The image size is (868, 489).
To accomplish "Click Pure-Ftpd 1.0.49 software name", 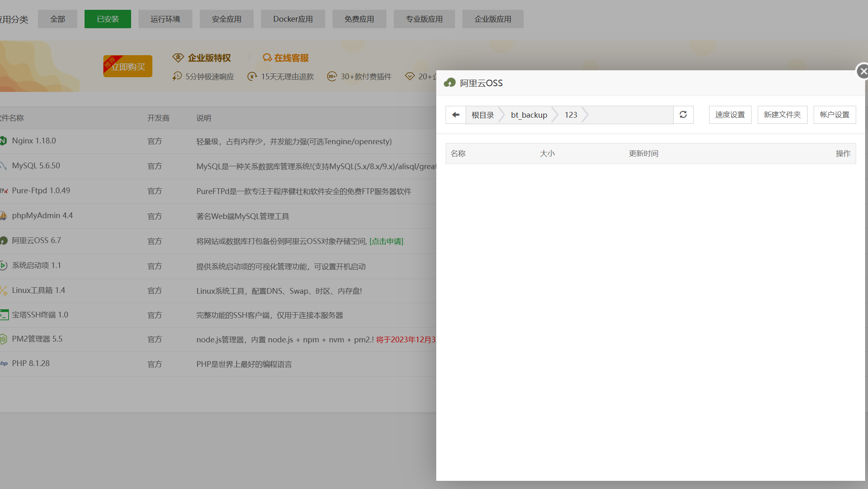I will point(41,191).
